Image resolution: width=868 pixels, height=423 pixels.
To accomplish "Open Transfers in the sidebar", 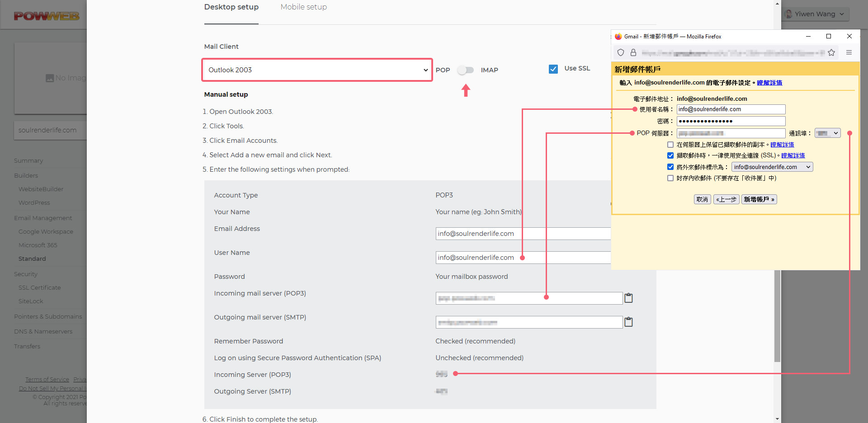I will tap(27, 347).
